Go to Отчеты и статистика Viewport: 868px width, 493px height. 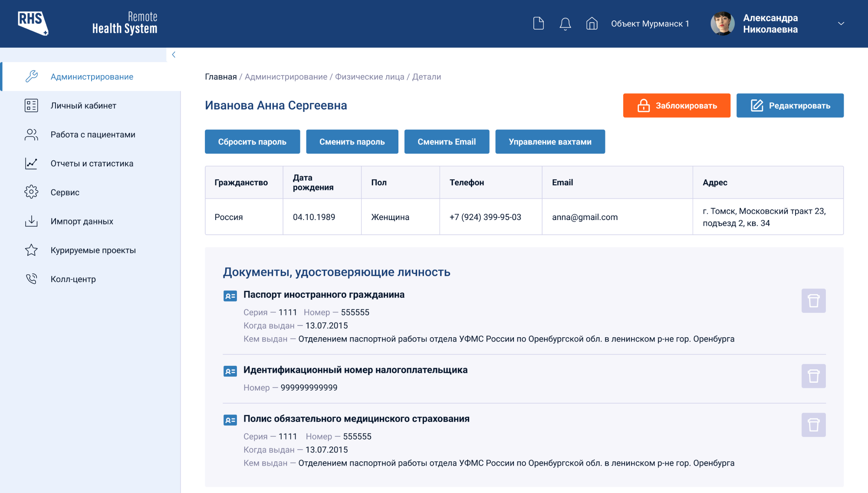(x=92, y=164)
